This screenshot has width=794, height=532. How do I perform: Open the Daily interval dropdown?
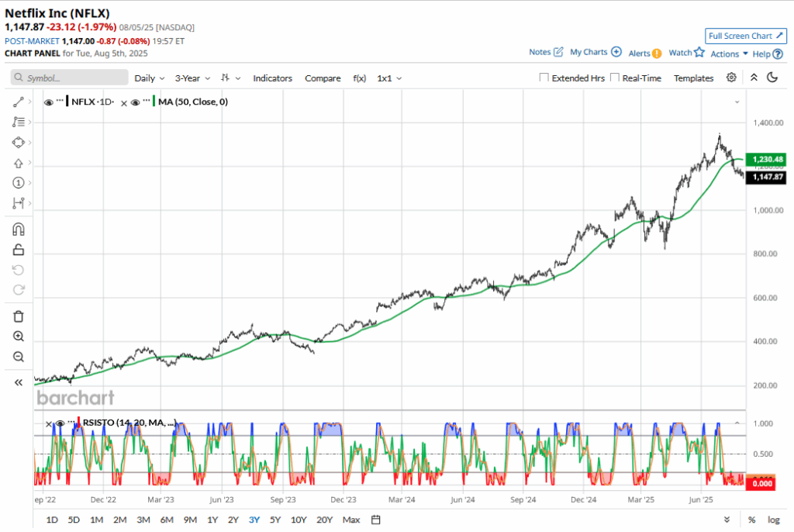point(149,78)
